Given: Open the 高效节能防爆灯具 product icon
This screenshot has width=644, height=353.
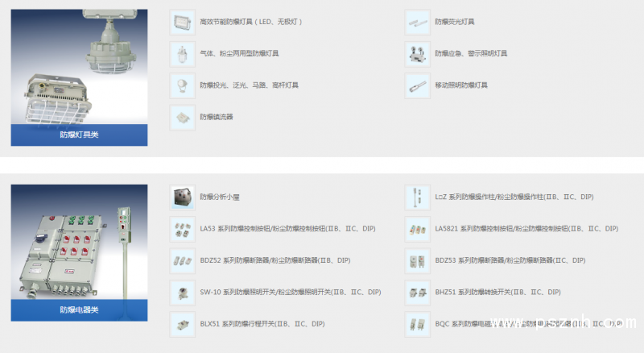Looking at the screenshot, I should pos(183,23).
